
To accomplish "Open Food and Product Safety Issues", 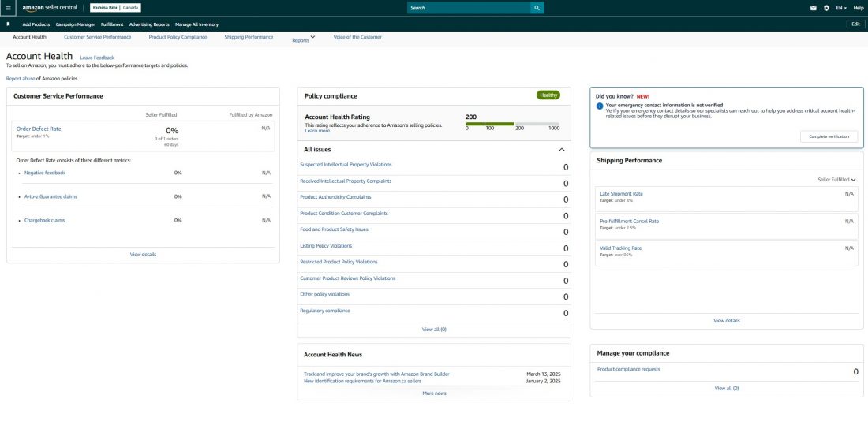I will (x=334, y=229).
